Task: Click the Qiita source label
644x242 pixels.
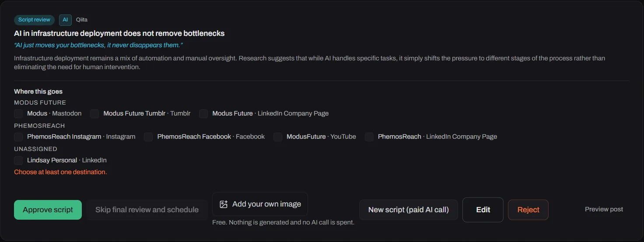Action: click(x=82, y=20)
